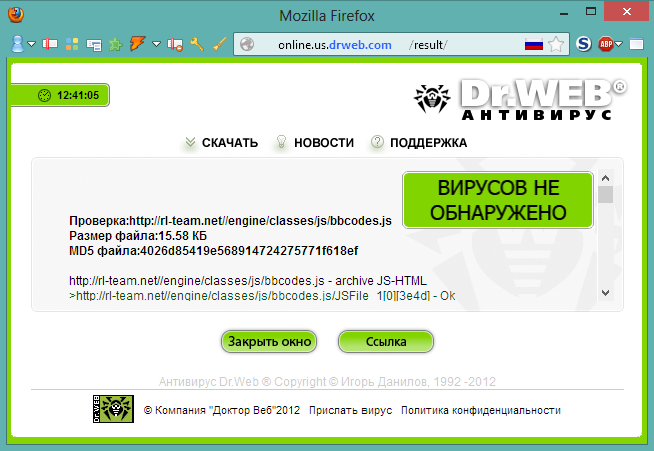Screen dimensions: 654x451
Task: Click the Russian flag icon in address bar
Action: pos(533,44)
